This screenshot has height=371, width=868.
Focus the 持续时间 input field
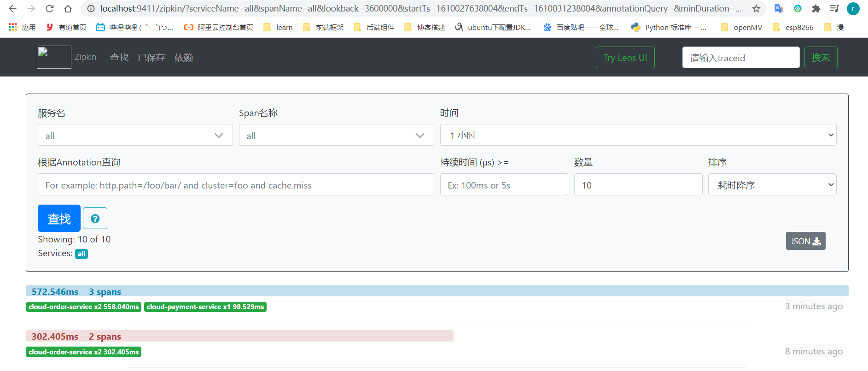point(504,184)
